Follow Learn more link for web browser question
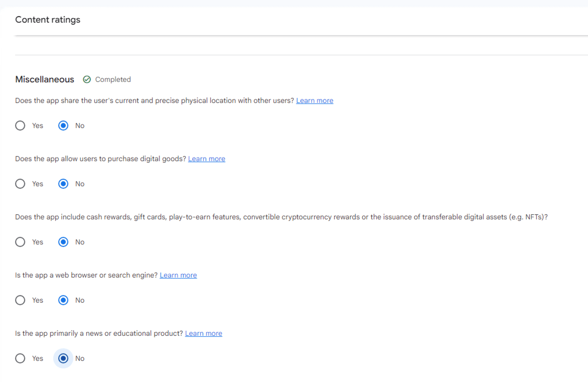The width and height of the screenshot is (588, 382). tap(178, 275)
